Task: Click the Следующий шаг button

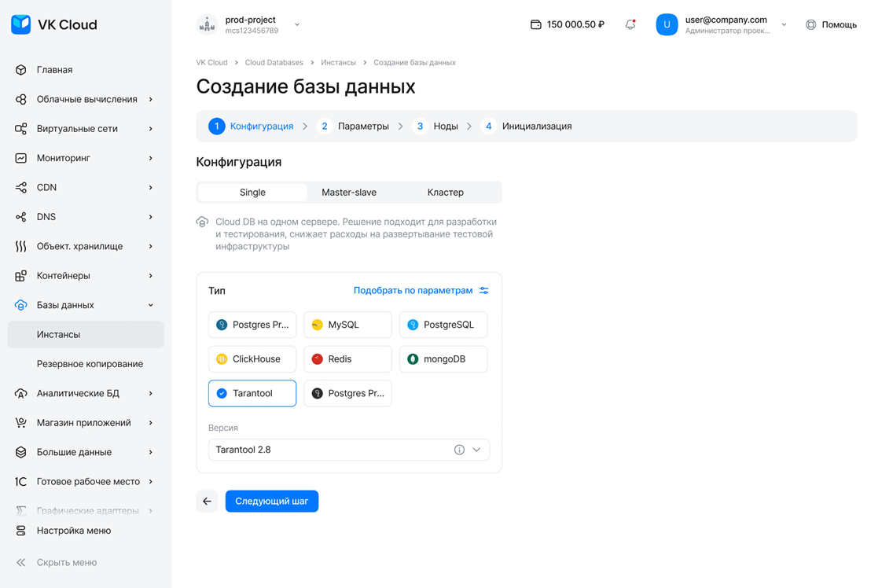Action: tap(271, 502)
